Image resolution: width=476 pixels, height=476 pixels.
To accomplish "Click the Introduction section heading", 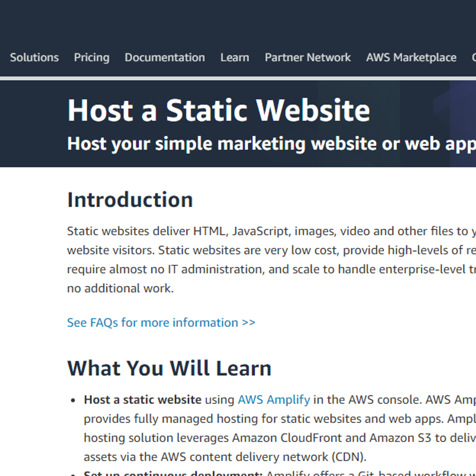I will pos(130,200).
